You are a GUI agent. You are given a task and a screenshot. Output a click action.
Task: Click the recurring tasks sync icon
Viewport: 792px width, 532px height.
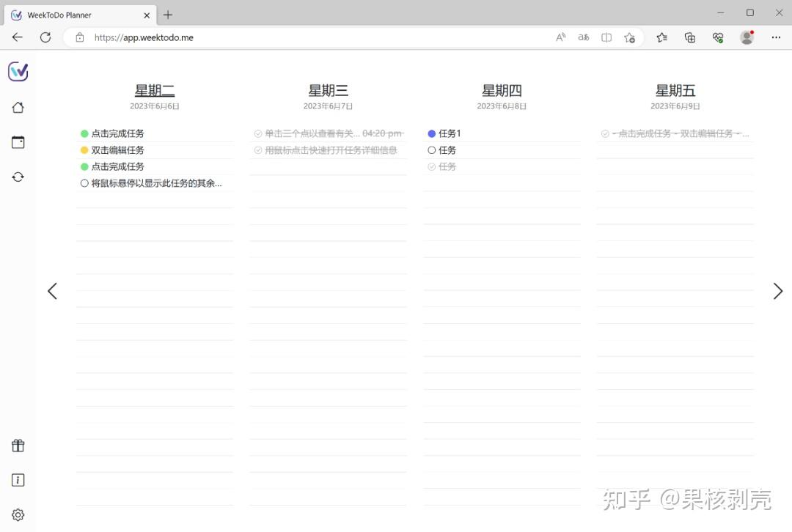click(18, 177)
